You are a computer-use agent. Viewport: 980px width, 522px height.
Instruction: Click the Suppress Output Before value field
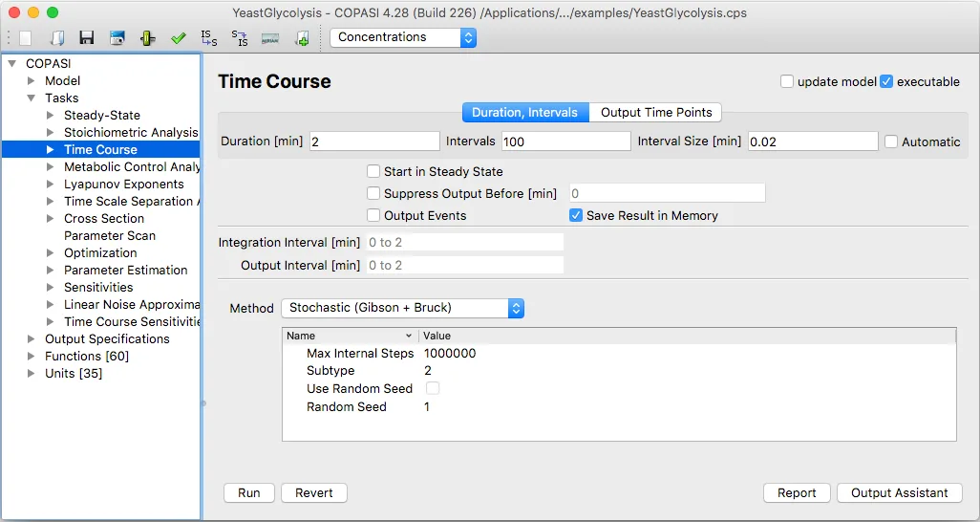click(x=668, y=193)
